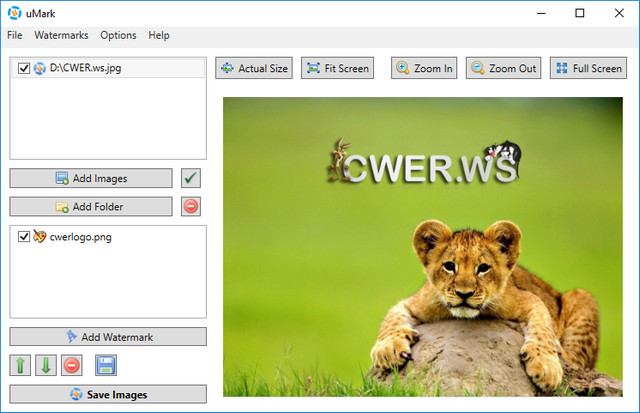This screenshot has width=640, height=413.
Task: Click the blue floppy disk save icon
Action: point(106,365)
